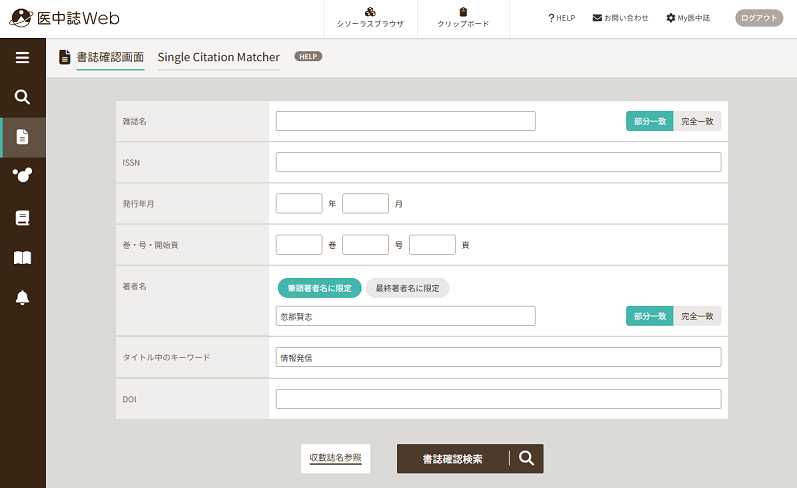Open the hamburger menu in sidebar

22,57
